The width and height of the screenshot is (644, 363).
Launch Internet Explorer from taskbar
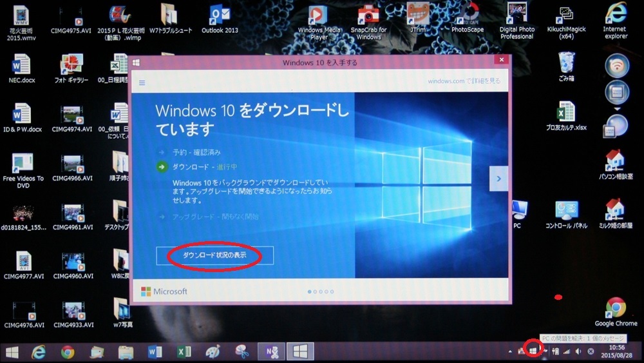pyautogui.click(x=39, y=352)
